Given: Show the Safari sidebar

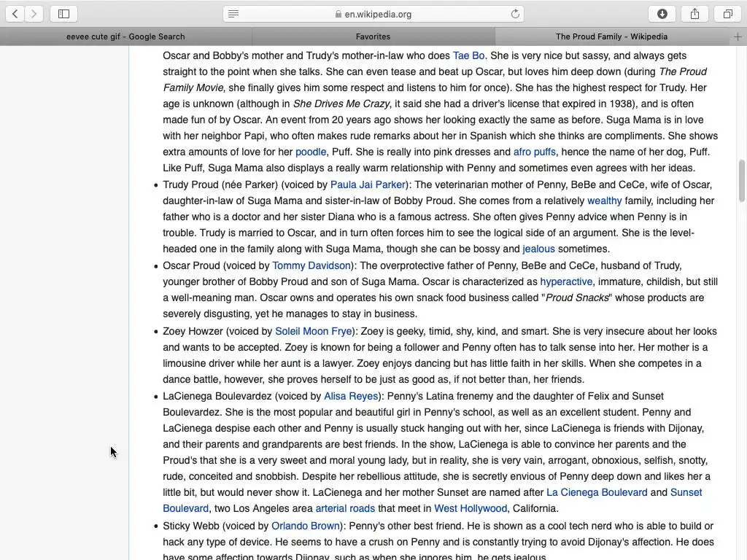Looking at the screenshot, I should [64, 14].
